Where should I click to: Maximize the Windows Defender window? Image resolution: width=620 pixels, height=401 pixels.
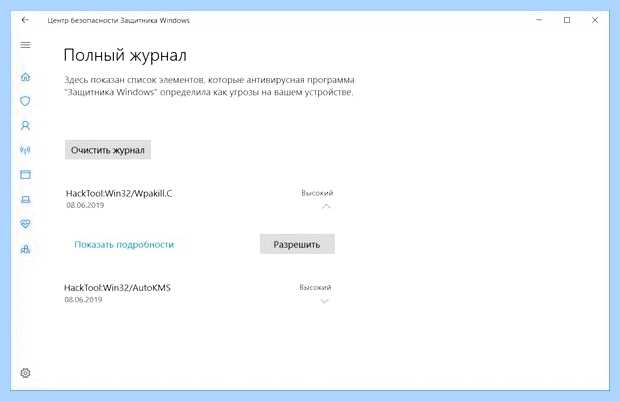tap(567, 20)
